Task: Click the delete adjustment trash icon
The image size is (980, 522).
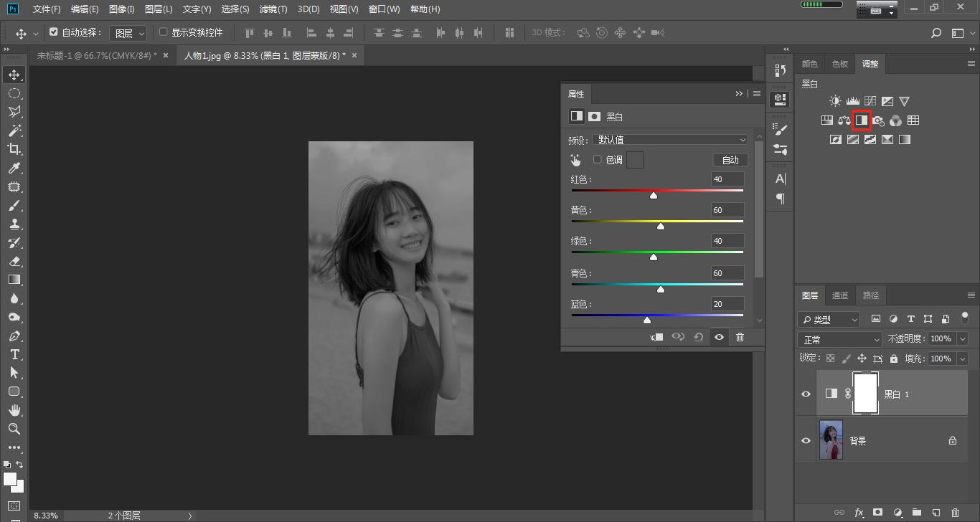Action: pyautogui.click(x=740, y=337)
